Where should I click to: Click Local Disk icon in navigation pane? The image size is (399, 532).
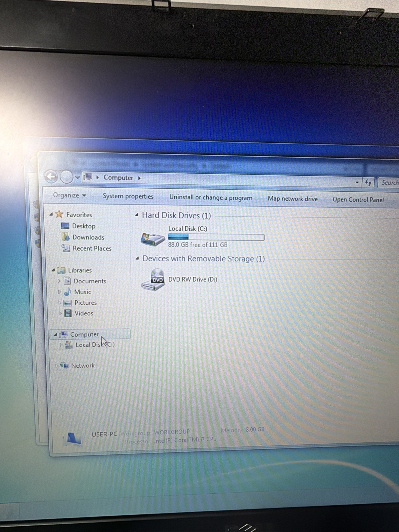coord(69,345)
